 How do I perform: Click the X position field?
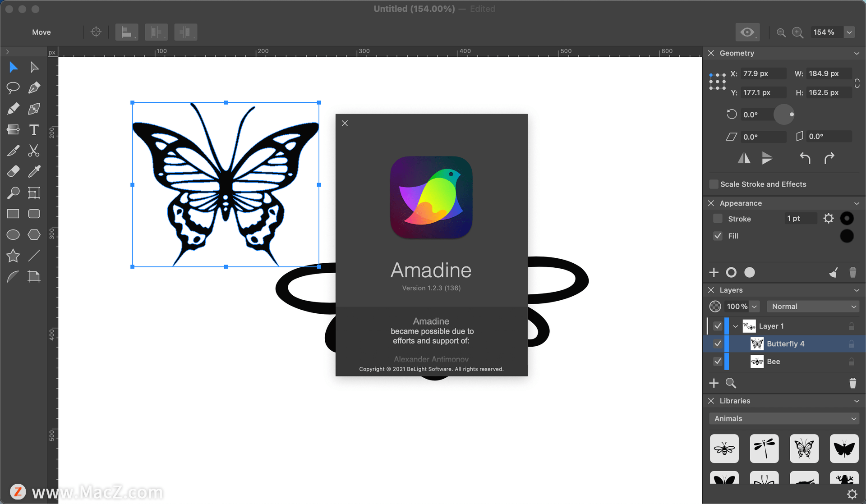coord(763,73)
